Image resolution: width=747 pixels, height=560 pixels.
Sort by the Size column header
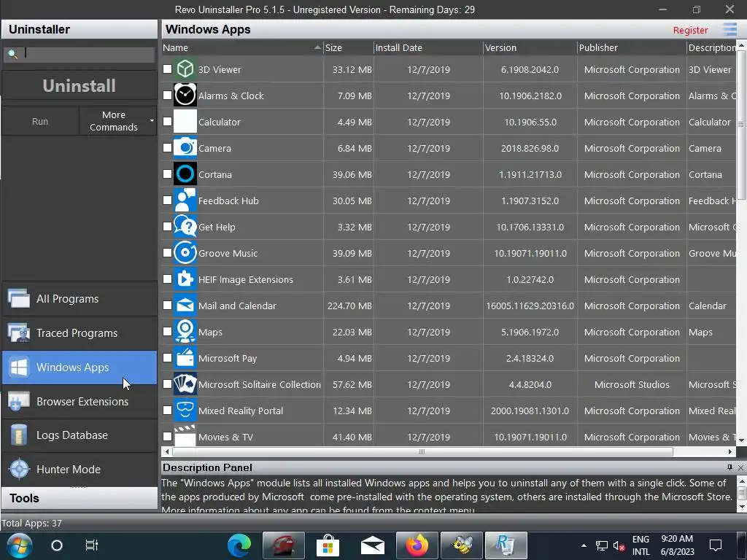coord(348,47)
